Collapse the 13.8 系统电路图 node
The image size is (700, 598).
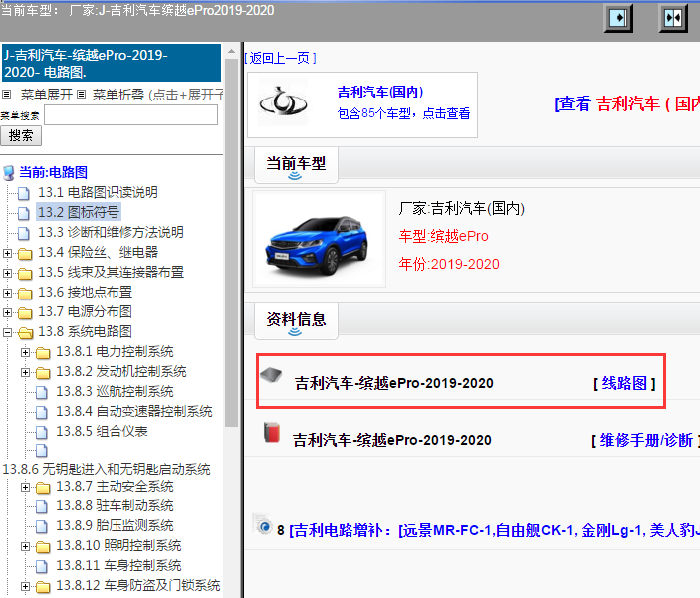pyautogui.click(x=7, y=332)
